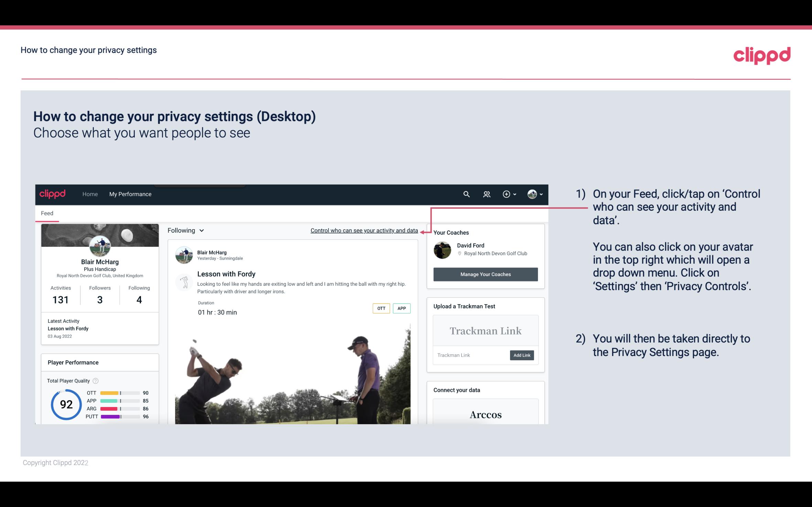Click the APP performance badge icon
Screen dimensions: 812x507
click(402, 308)
